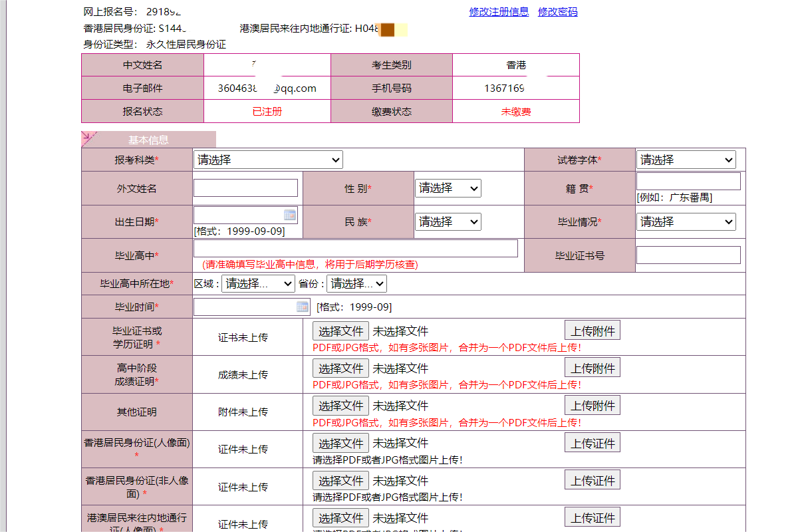Click calendar icon in 出生日期 field

[x=290, y=215]
